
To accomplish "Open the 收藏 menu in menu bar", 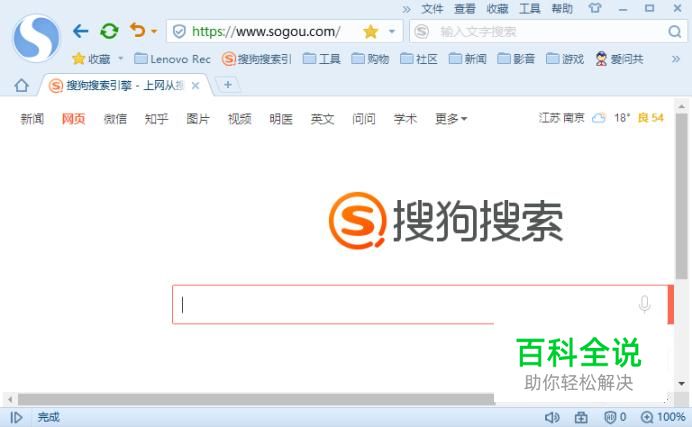I will (x=497, y=8).
